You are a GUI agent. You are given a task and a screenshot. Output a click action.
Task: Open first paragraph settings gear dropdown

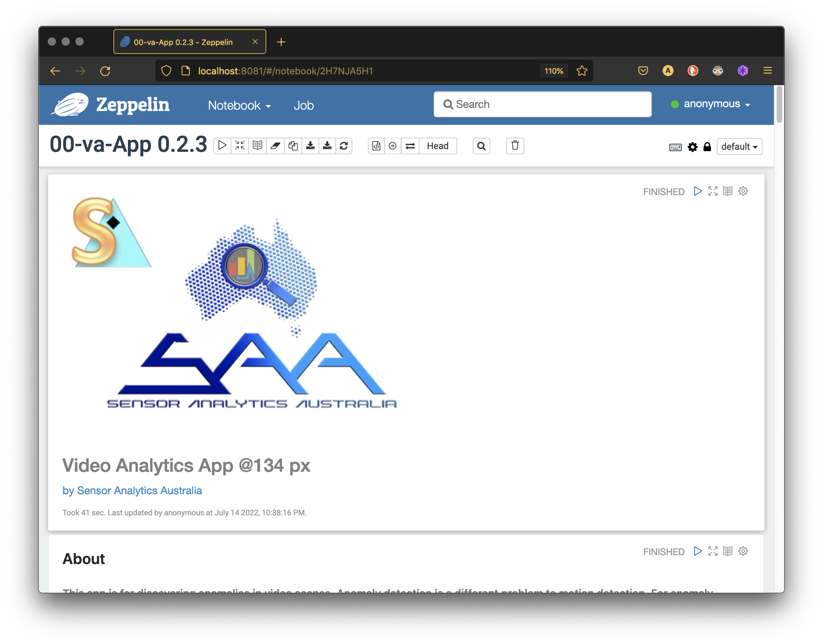pyautogui.click(x=743, y=191)
